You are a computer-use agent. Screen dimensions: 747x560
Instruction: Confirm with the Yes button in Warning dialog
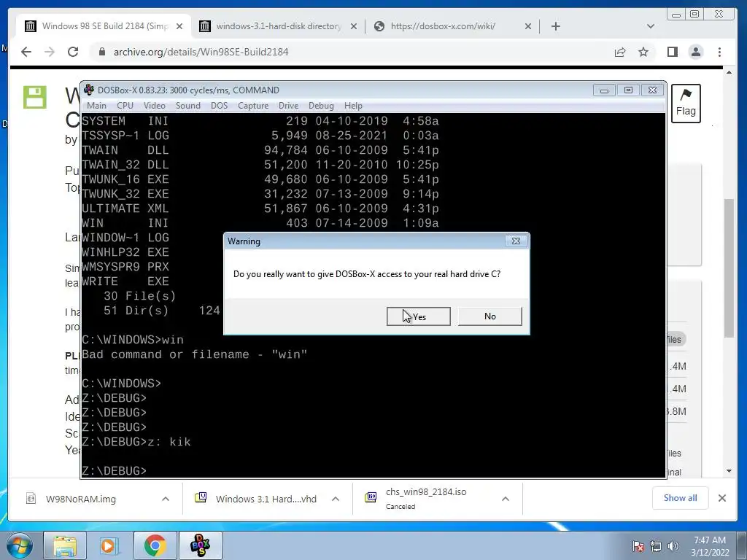(x=418, y=316)
